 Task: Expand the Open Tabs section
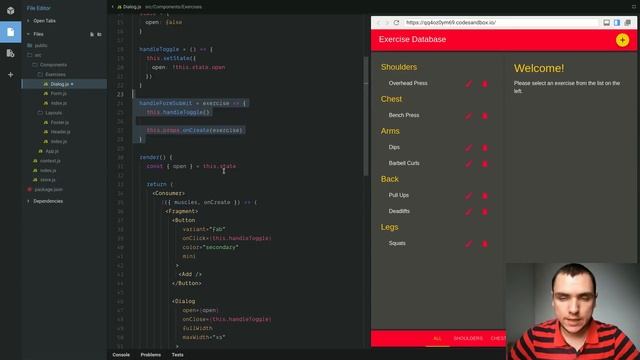44,21
